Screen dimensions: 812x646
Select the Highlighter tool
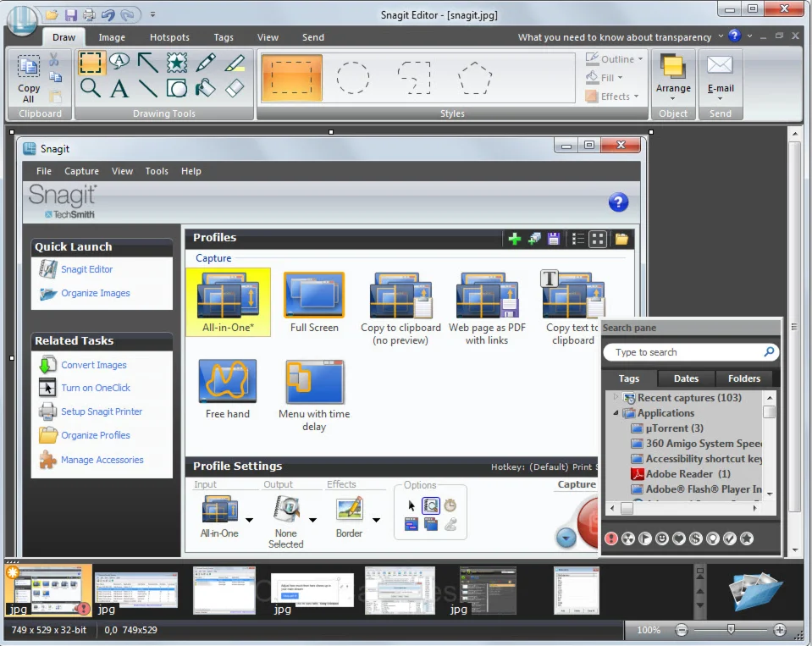click(x=235, y=63)
